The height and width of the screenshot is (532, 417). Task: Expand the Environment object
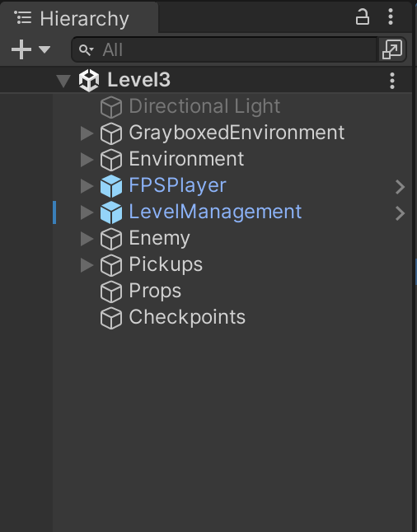(87, 160)
